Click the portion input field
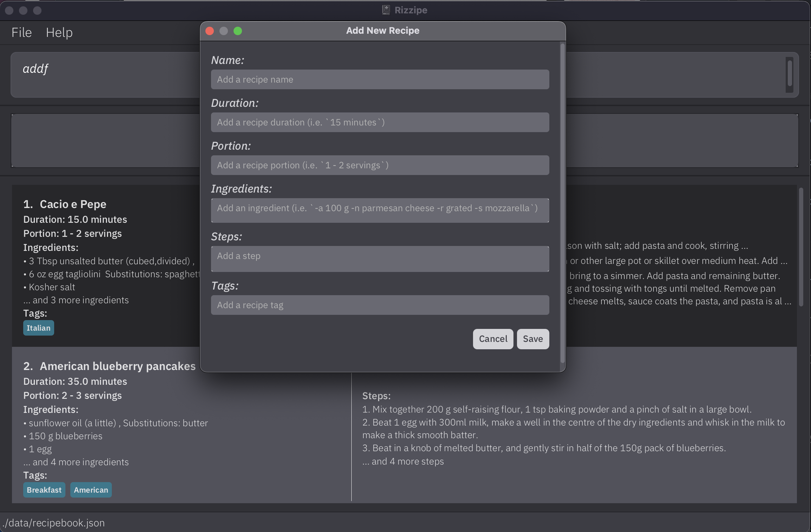 pyautogui.click(x=380, y=164)
